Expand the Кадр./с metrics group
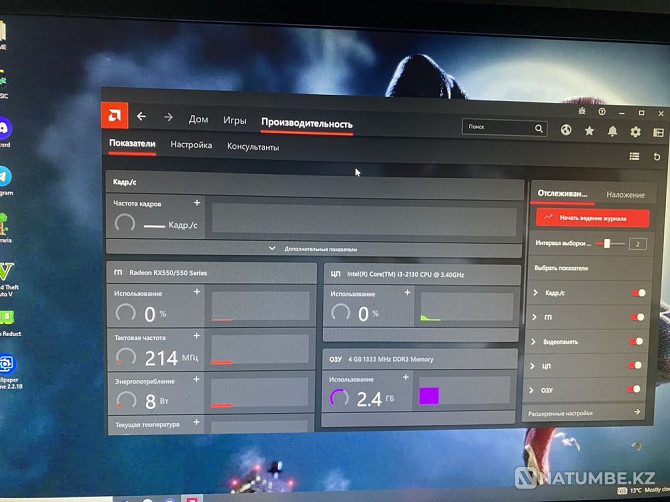670x502 pixels. coord(535,293)
